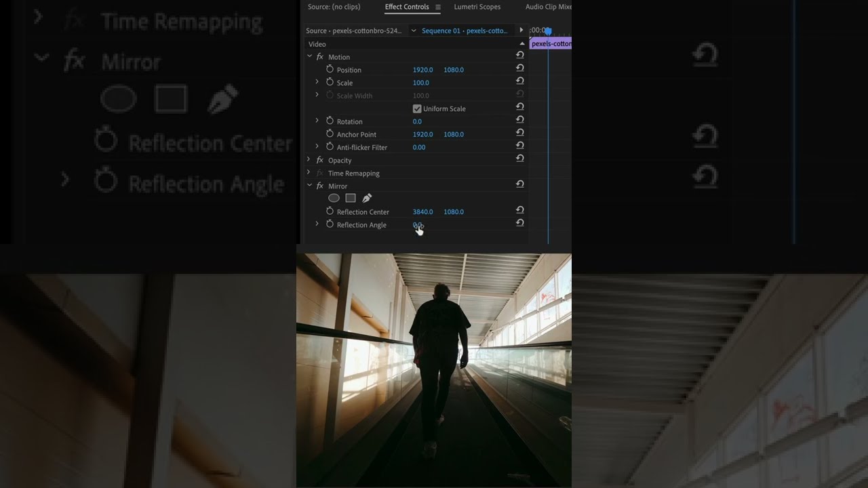The width and height of the screenshot is (868, 488).
Task: Collapse the Mirror effect group
Action: [x=309, y=185]
